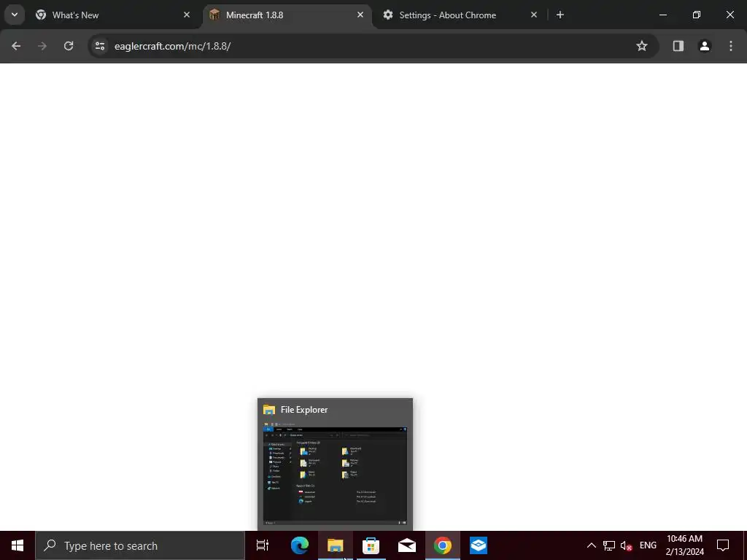
Task: Minimize the Chrome window
Action: tap(662, 15)
